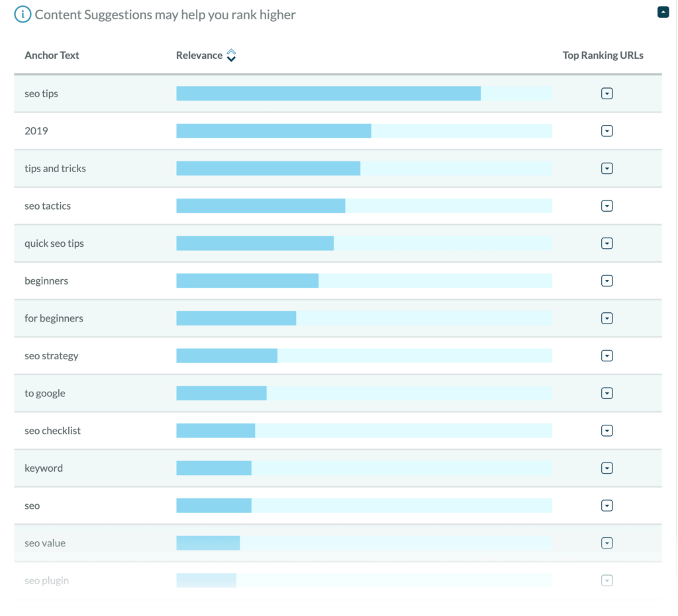Select the 'to google' anchor text
Screen dimensions: 678x616
[45, 393]
